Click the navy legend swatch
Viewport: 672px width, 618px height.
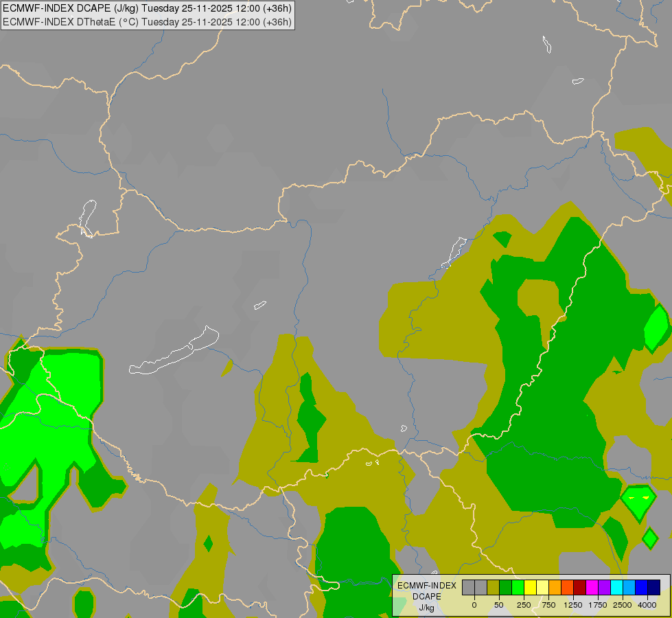(654, 587)
